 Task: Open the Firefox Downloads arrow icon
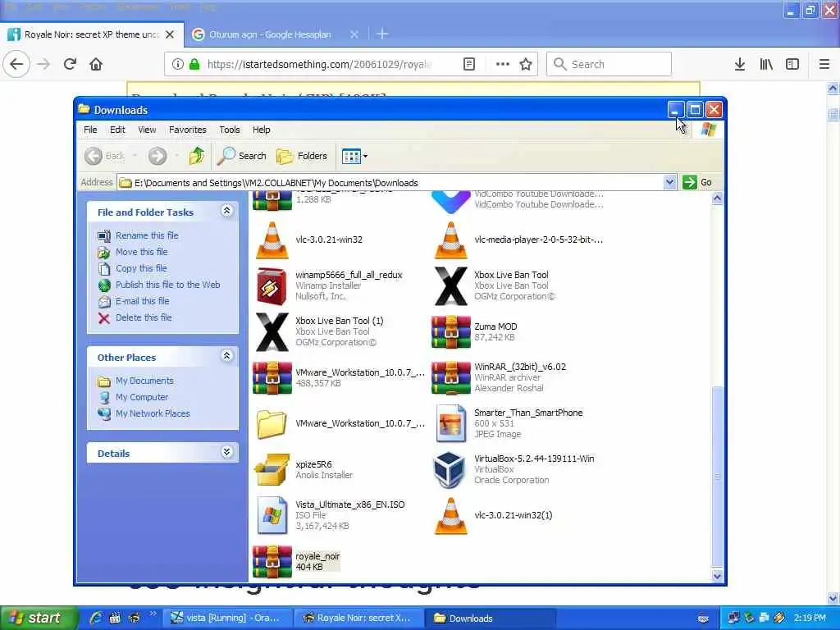740,64
